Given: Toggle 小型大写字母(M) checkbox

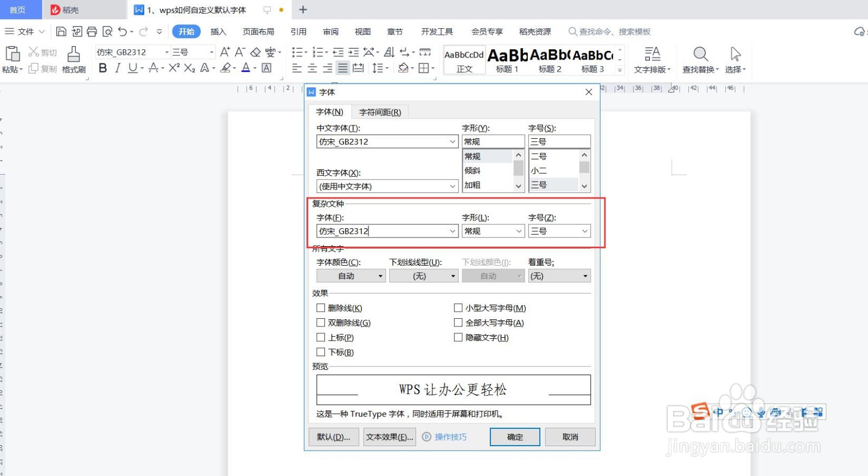Looking at the screenshot, I should [x=458, y=308].
